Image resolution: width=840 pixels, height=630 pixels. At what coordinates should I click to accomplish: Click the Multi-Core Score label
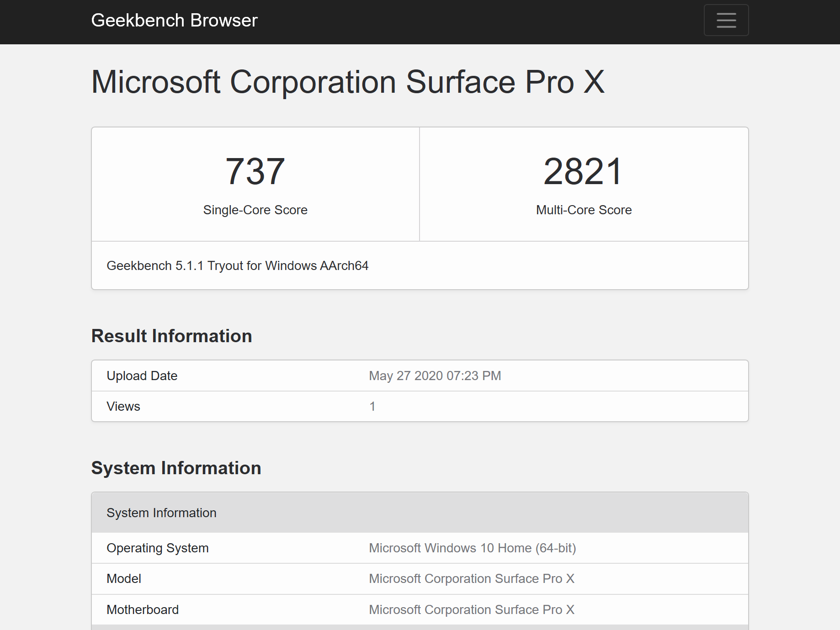click(584, 210)
